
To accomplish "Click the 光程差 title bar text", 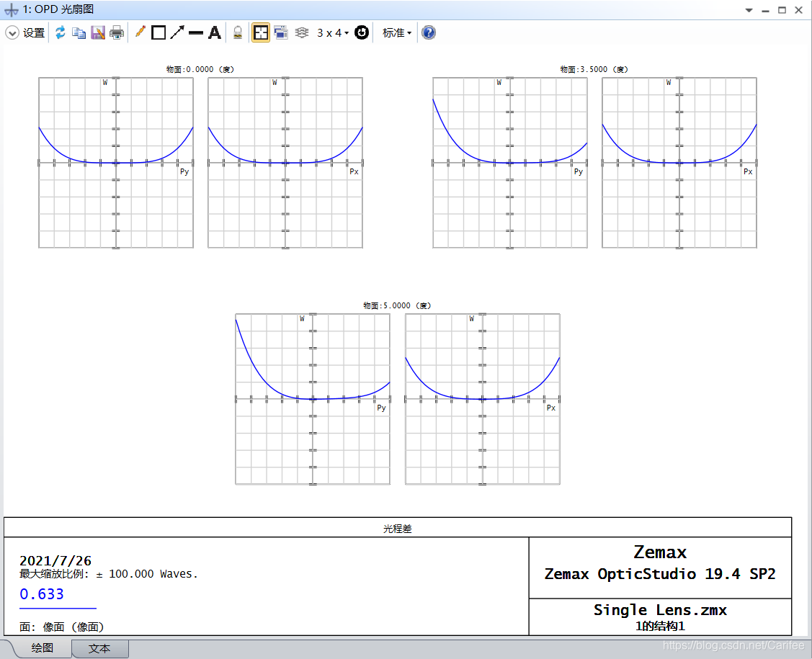I will pyautogui.click(x=398, y=529).
